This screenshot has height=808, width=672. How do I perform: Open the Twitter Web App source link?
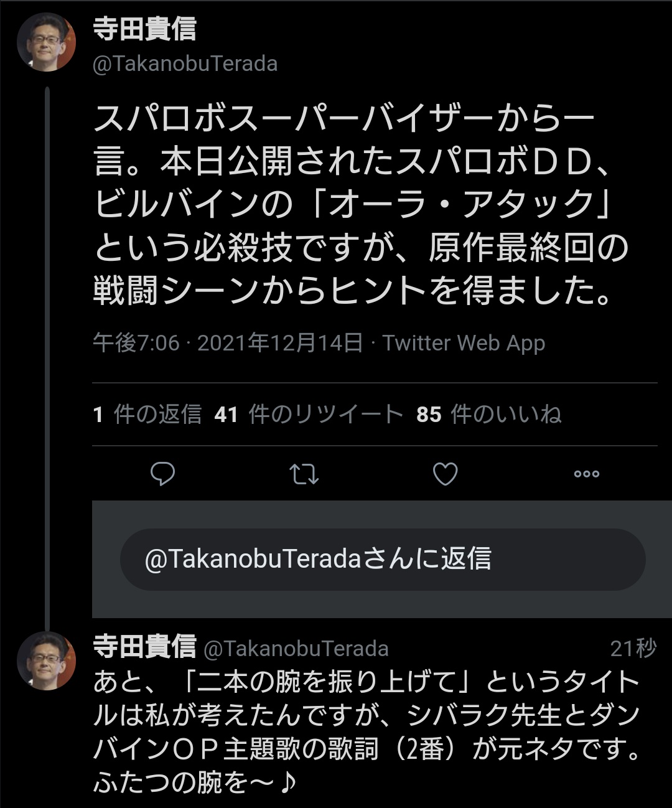[x=464, y=343]
